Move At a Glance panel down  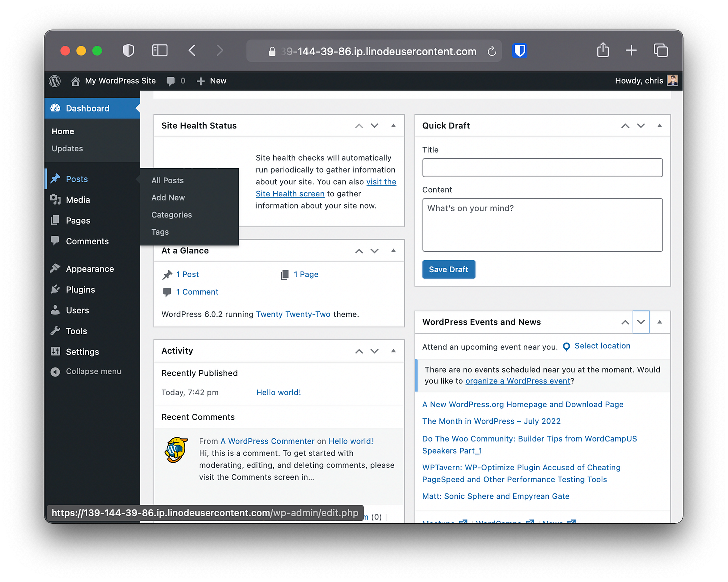[374, 251]
